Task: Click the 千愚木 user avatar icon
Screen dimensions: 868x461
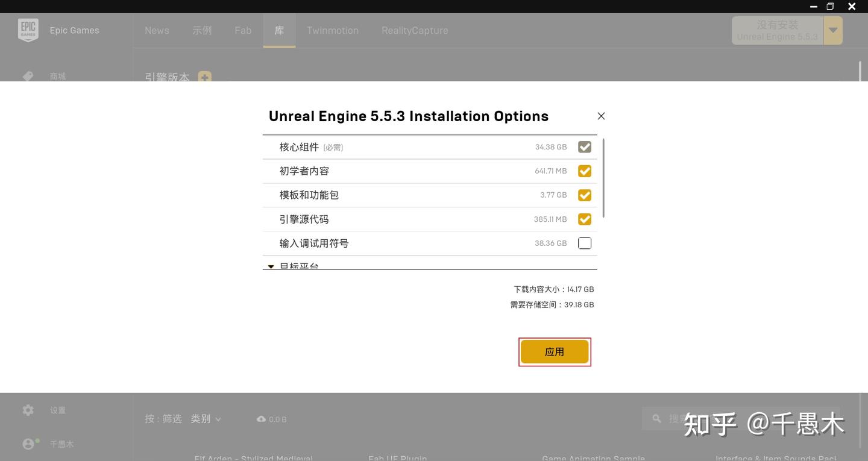Action: 28,444
